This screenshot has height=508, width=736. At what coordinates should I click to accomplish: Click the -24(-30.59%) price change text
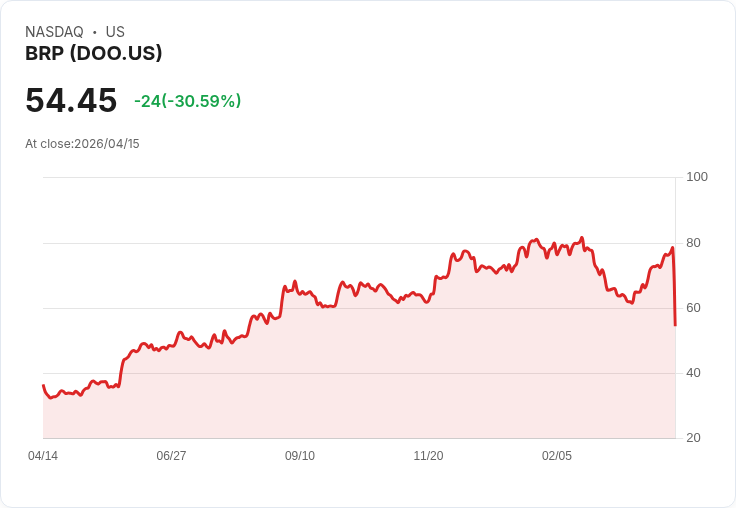187,101
